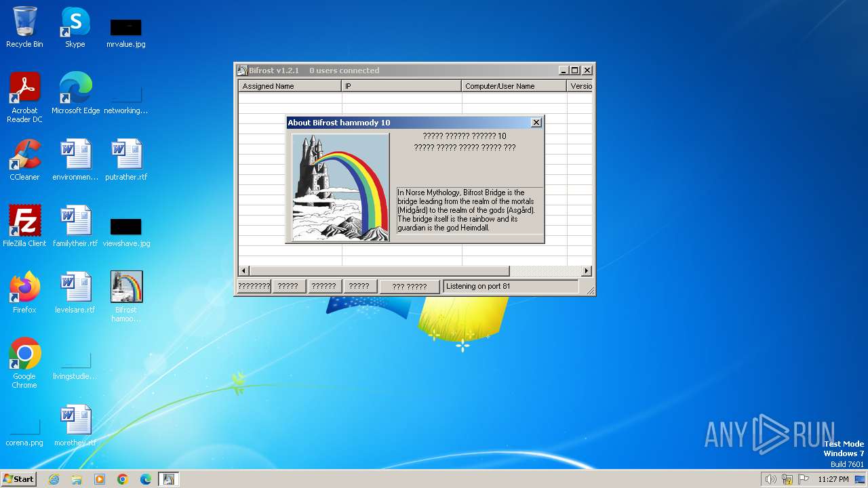Click the left arrow of horizontal scrollbar
Screen dimensions: 868x488
coord(244,271)
